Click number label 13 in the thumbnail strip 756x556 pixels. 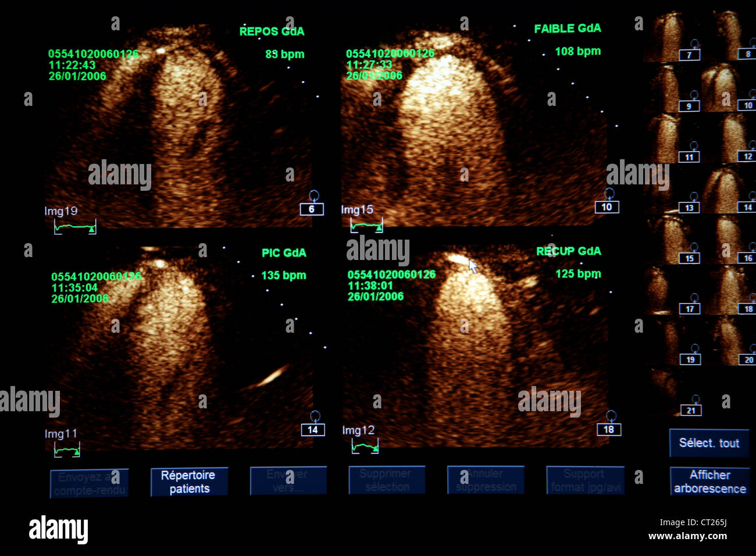(689, 208)
